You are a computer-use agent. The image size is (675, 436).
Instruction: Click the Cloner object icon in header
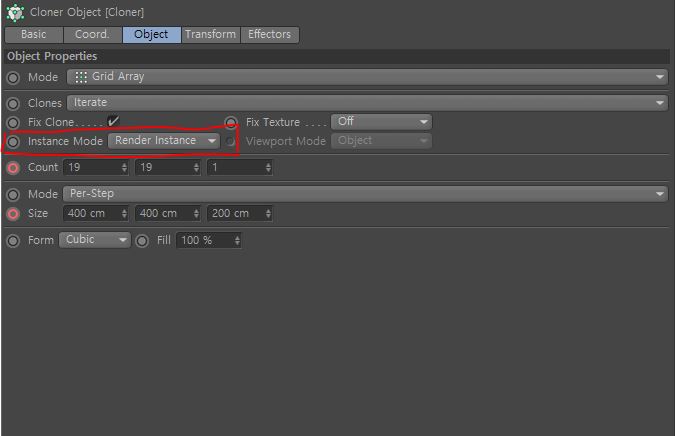[x=15, y=12]
